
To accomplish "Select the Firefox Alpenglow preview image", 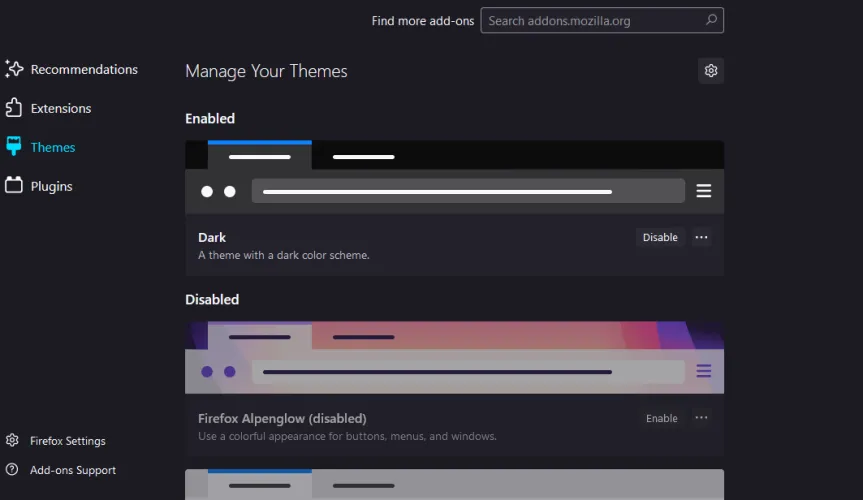I will coord(454,358).
